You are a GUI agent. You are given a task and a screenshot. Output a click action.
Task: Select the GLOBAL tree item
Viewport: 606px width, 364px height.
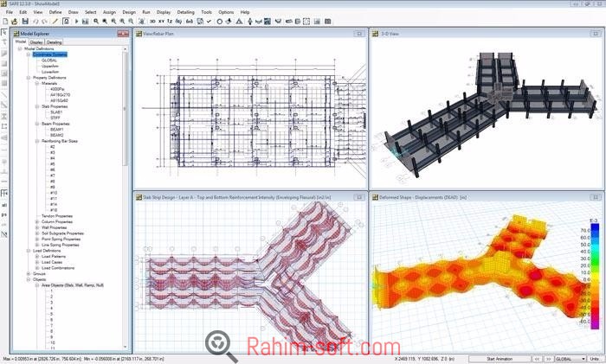click(x=49, y=61)
